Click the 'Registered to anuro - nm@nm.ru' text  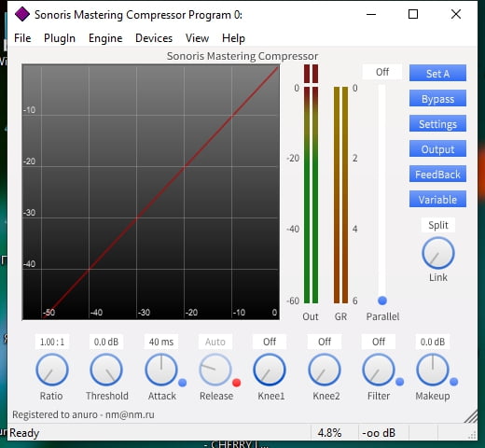(83, 414)
